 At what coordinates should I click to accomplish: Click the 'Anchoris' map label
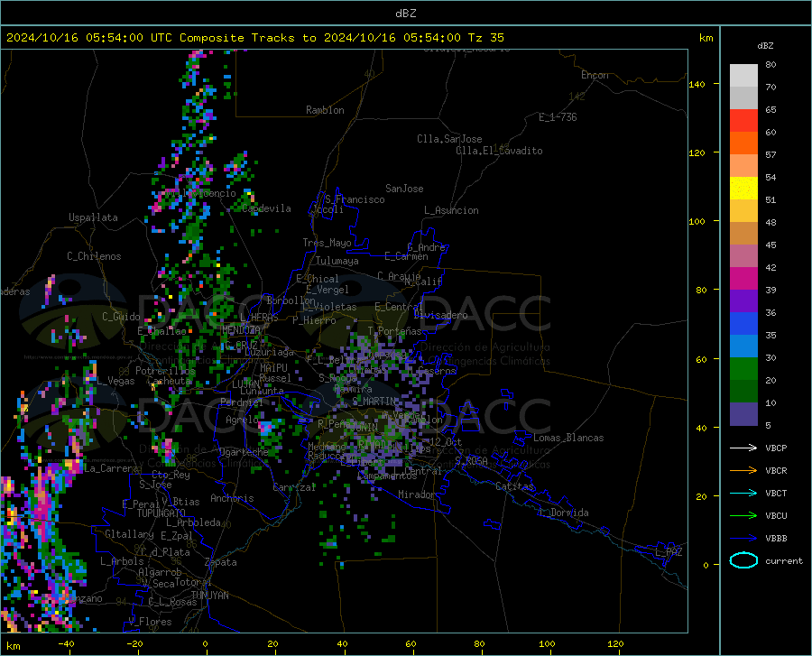point(232,499)
